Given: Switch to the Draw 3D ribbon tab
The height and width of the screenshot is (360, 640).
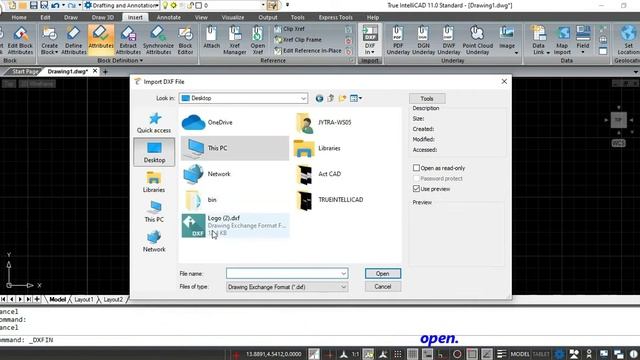Looking at the screenshot, I should coord(102,18).
